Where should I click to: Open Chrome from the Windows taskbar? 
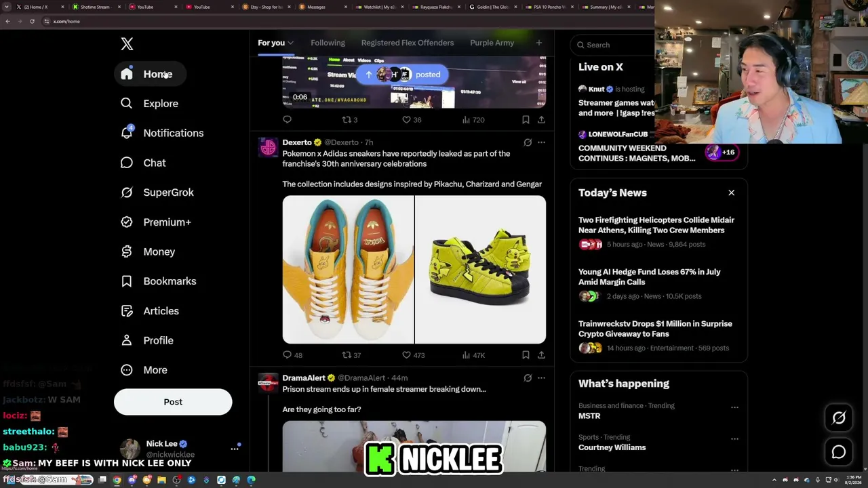(x=117, y=480)
